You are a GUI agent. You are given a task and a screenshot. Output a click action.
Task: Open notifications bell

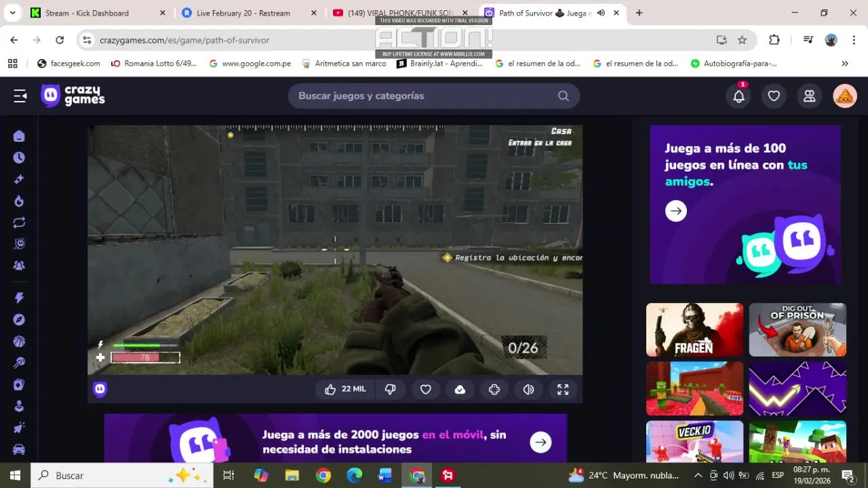(739, 96)
